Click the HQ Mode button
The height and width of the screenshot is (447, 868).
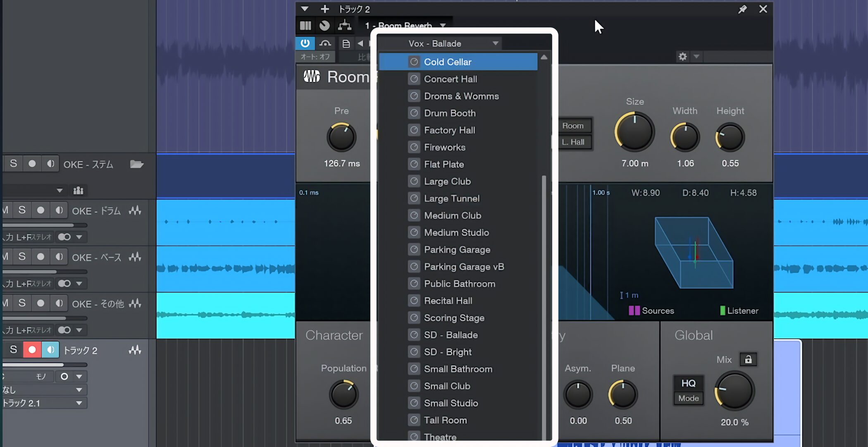click(x=688, y=390)
